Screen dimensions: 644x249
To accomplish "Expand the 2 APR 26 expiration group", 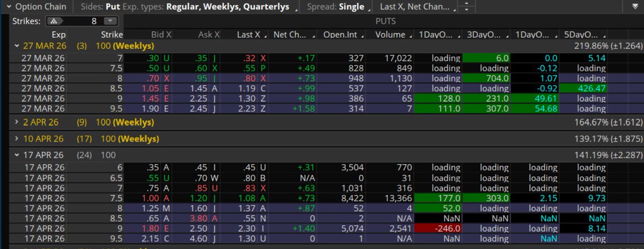I will [17, 123].
